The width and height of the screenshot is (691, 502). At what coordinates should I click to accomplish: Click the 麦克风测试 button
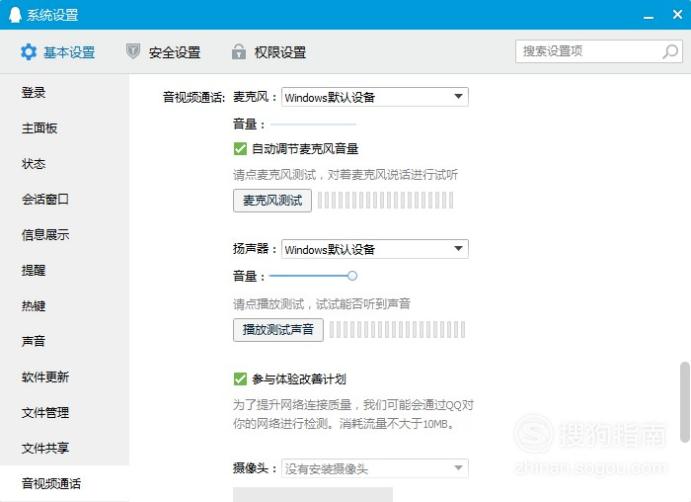272,201
